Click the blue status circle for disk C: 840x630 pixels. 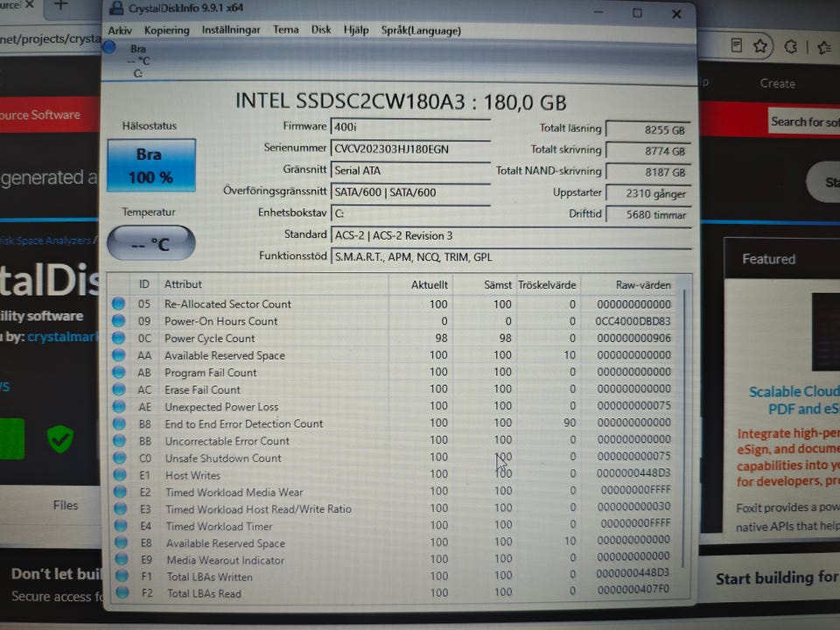[109, 47]
